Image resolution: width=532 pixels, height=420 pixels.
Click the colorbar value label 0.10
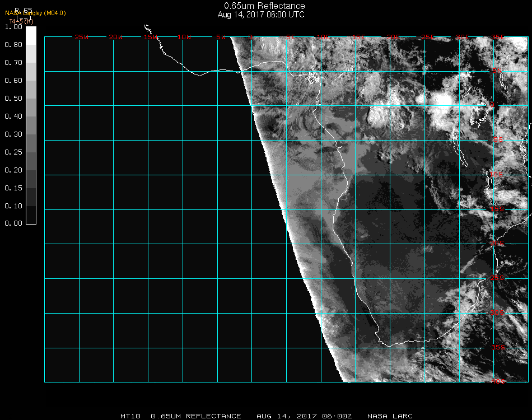[x=13, y=206]
